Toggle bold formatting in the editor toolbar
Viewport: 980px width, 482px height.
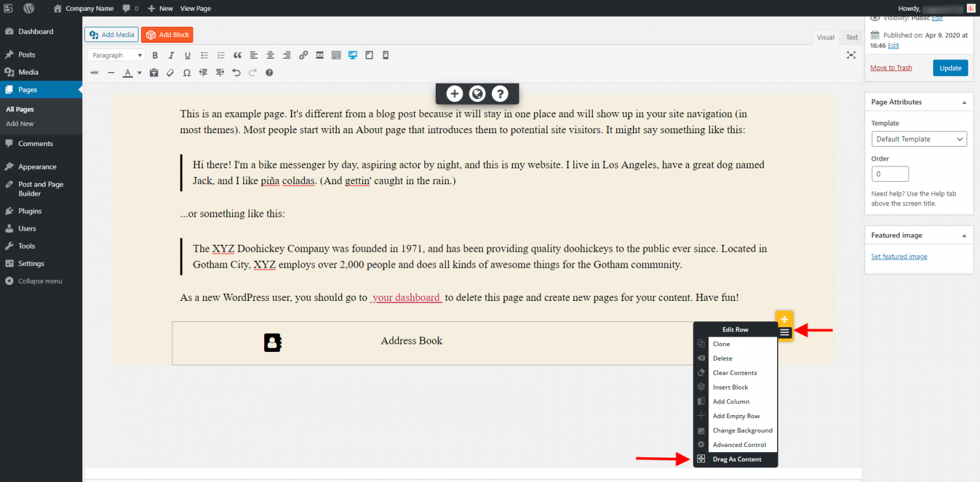pos(155,55)
